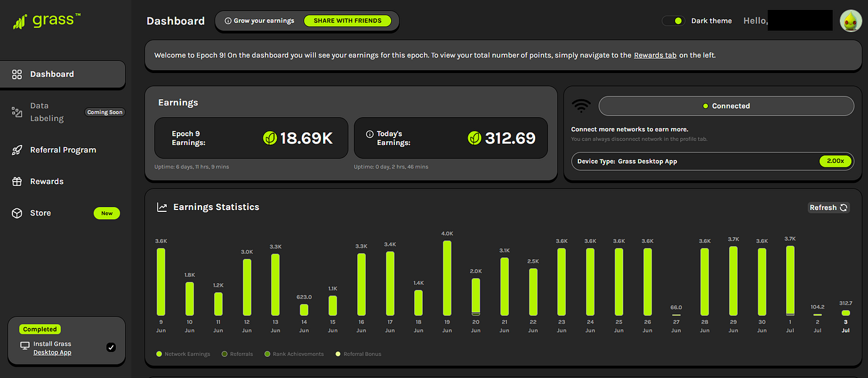
Task: Click the monitor icon beside Install Grass
Action: pyautogui.click(x=25, y=345)
